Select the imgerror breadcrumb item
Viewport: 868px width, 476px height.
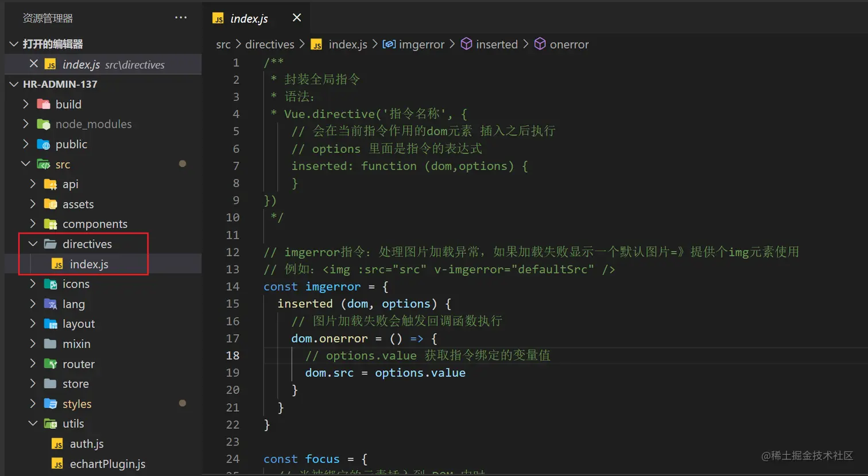(x=421, y=44)
